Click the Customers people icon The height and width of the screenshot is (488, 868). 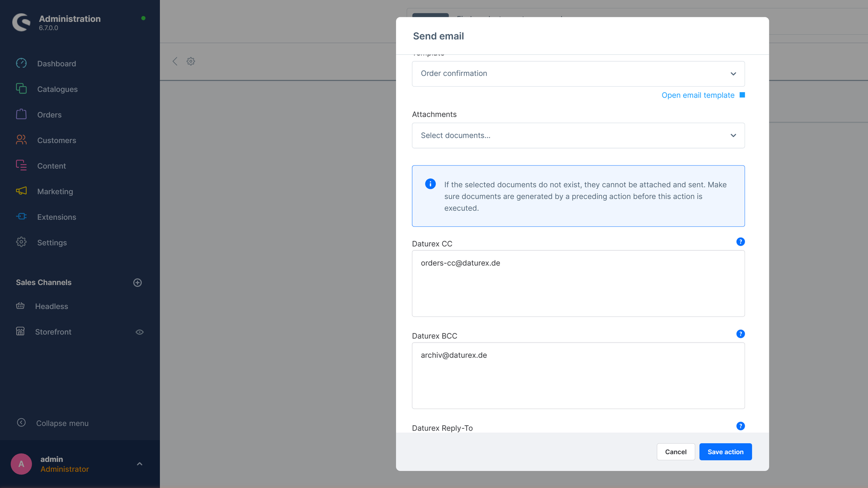21,140
